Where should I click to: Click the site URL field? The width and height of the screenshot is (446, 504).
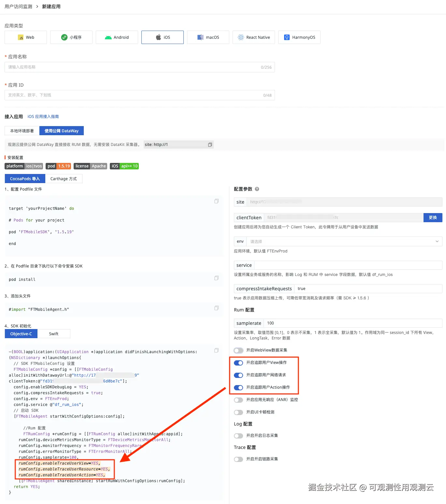coord(344,202)
